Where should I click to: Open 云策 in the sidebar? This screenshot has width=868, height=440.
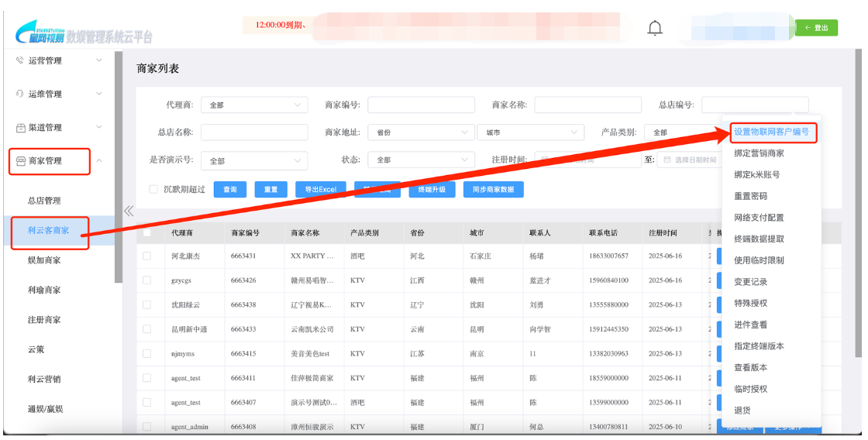click(x=36, y=349)
